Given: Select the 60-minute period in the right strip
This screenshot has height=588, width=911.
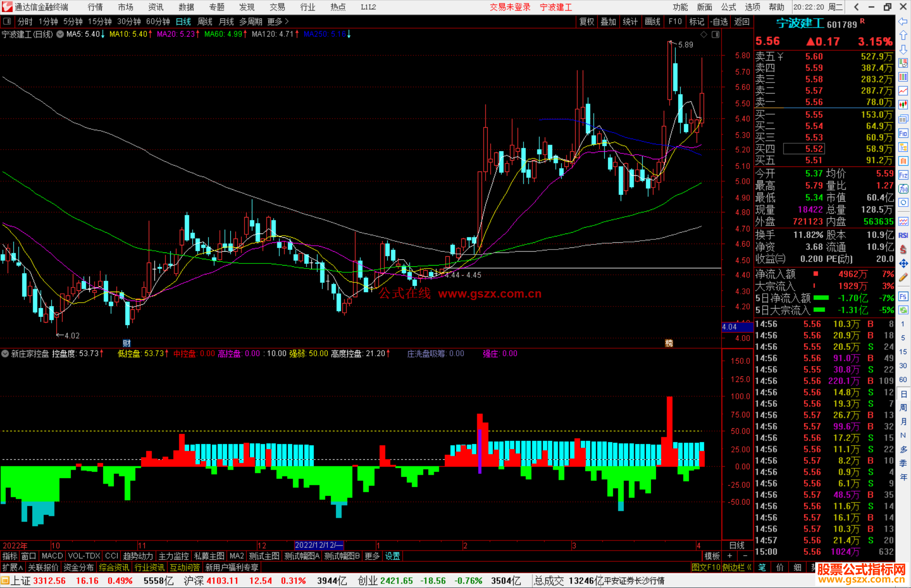Looking at the screenshot, I should 903,379.
